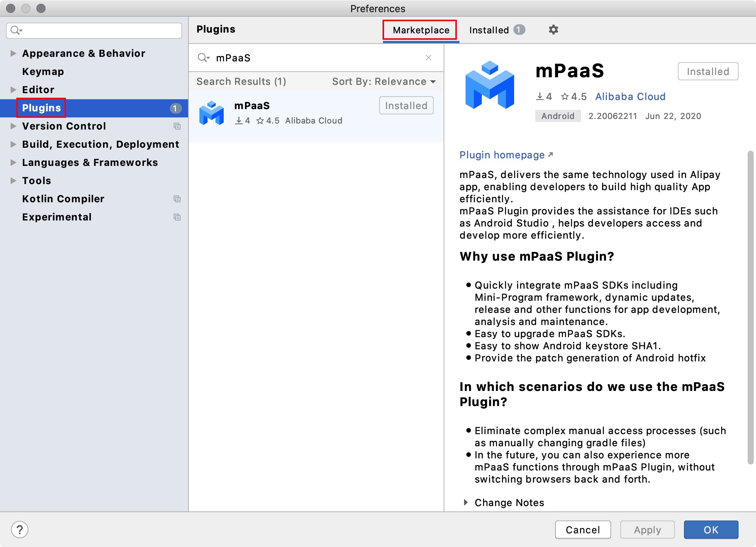Expand the Appearance & Behavior section
The height and width of the screenshot is (547, 756).
click(x=13, y=53)
